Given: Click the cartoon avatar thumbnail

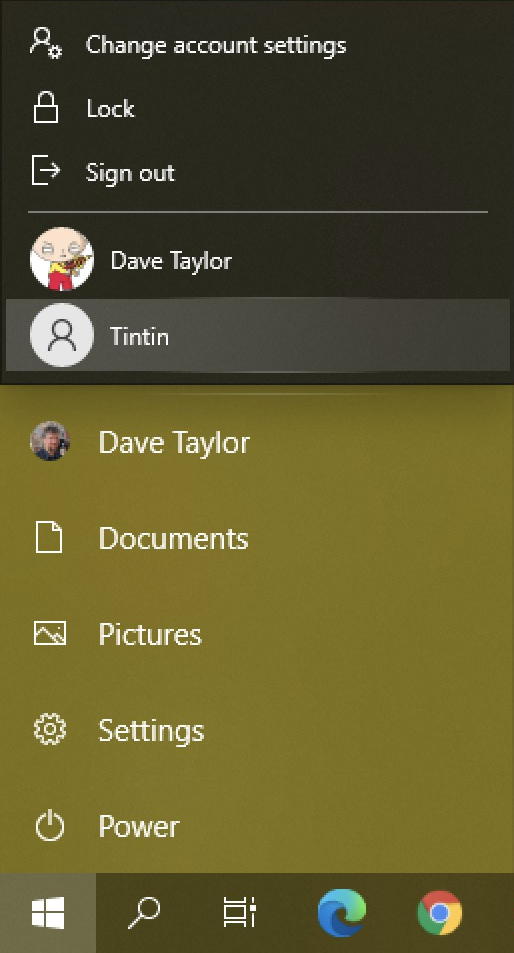Looking at the screenshot, I should point(61,259).
